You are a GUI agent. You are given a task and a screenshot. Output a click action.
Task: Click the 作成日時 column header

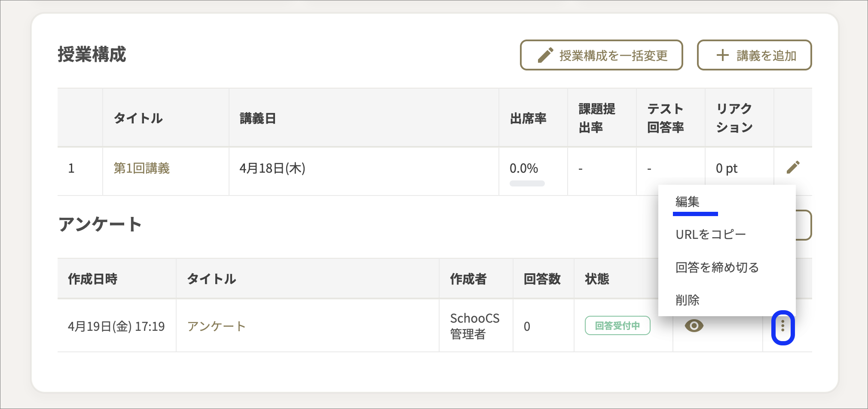93,279
